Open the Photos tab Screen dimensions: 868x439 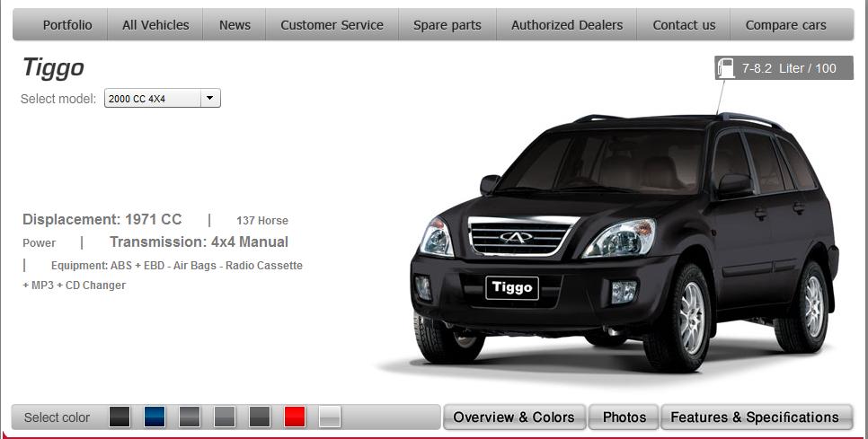tap(624, 417)
